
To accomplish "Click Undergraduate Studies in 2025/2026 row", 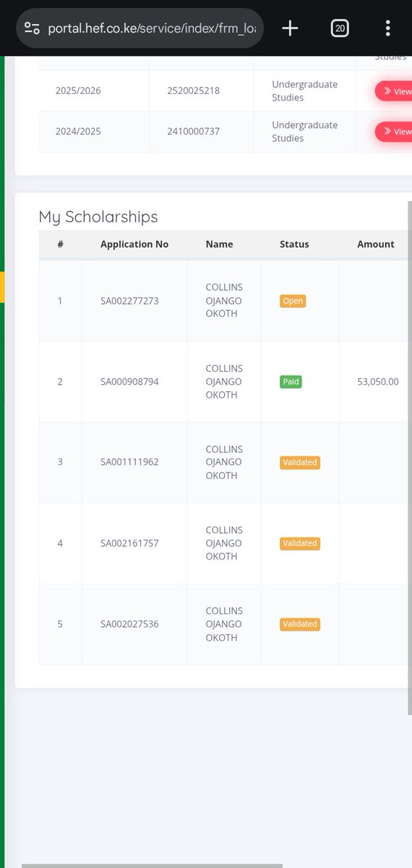I will pyautogui.click(x=304, y=91).
